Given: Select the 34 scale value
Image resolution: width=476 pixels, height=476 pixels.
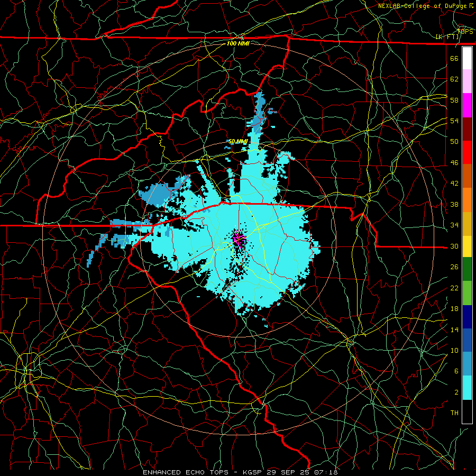Looking at the screenshot, I should click(x=454, y=225).
